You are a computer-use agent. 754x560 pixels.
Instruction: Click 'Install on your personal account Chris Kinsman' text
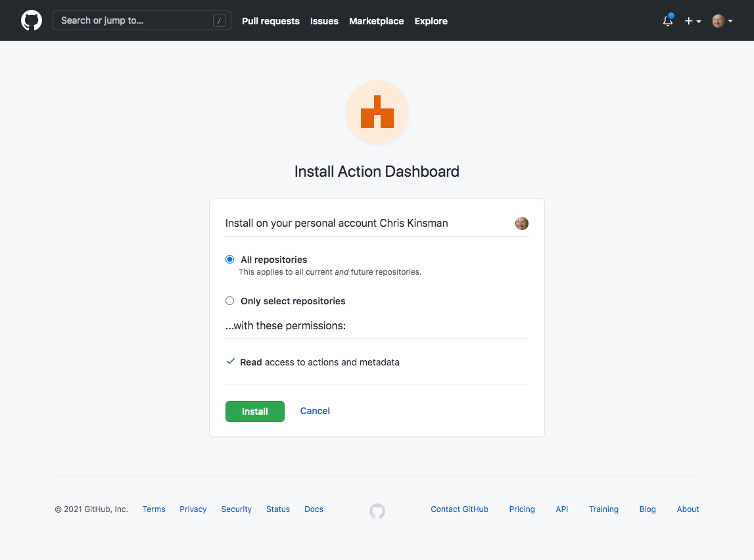337,223
